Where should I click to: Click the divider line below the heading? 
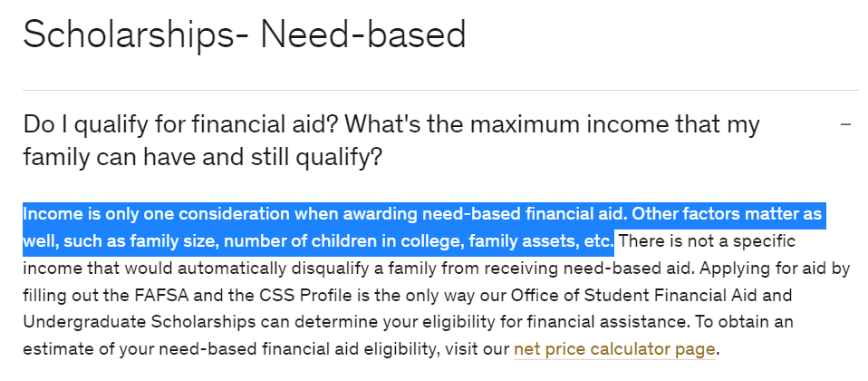tap(440, 90)
